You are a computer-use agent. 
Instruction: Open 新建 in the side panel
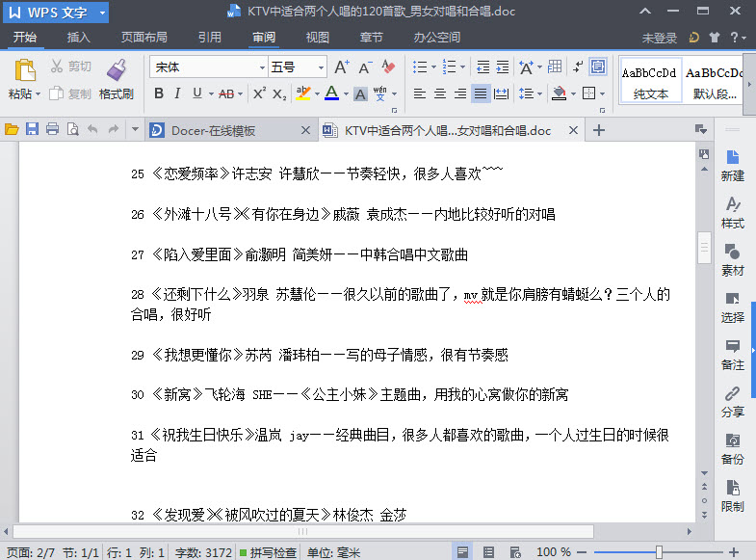pos(732,166)
